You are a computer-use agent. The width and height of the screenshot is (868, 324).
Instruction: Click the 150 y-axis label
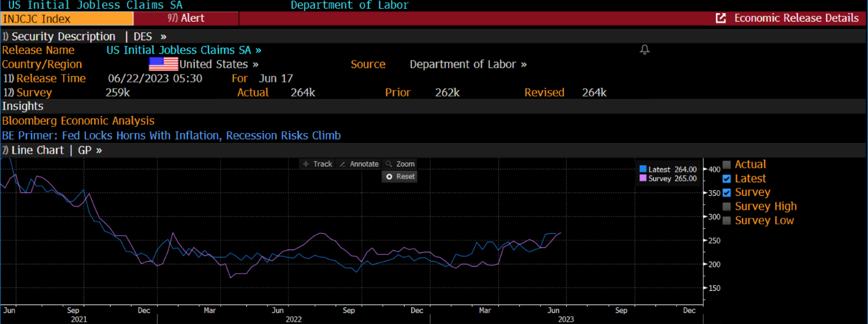[x=714, y=288]
